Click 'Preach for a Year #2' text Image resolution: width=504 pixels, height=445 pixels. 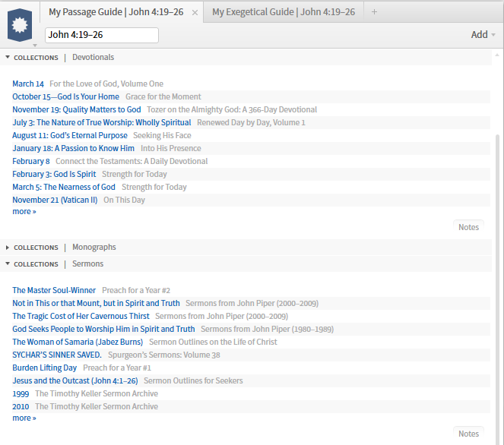click(136, 290)
